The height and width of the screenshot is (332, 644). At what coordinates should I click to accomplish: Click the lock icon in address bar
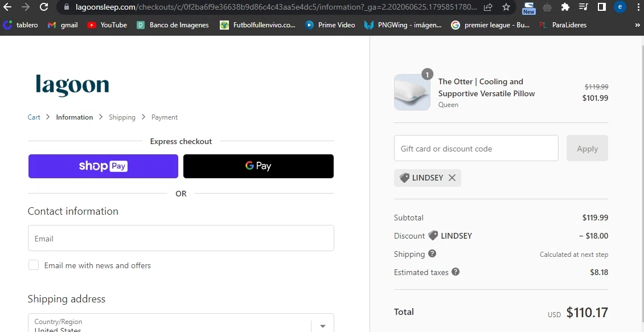click(x=67, y=7)
